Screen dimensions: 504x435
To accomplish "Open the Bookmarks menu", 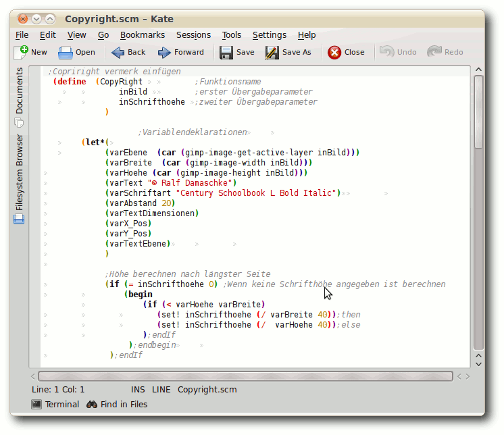I will (143, 34).
